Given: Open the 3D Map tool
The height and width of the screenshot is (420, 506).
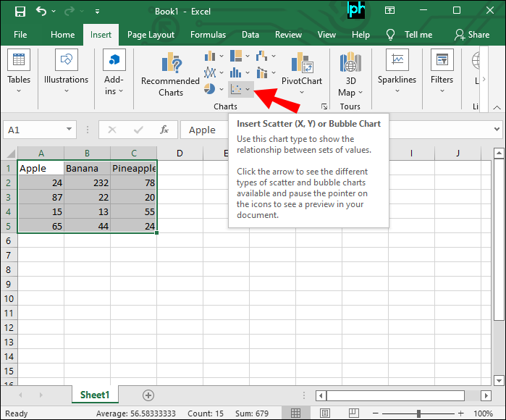Looking at the screenshot, I should coord(350,75).
